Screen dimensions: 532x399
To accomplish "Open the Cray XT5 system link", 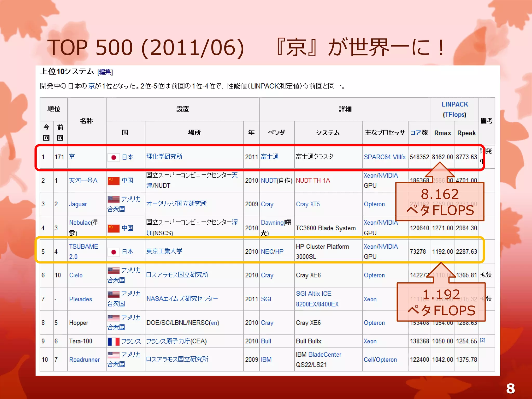I will tap(308, 204).
